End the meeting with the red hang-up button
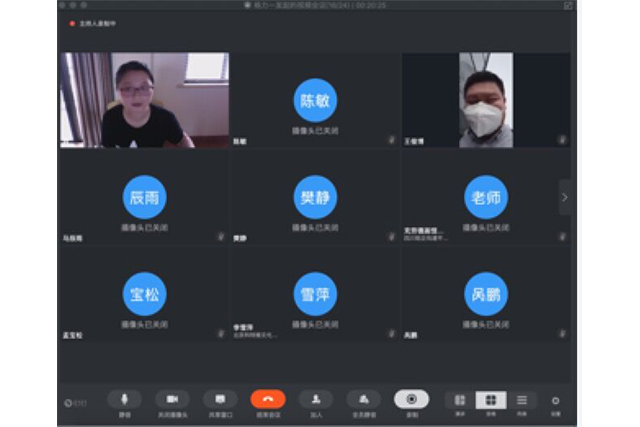640x427 pixels. 268,399
